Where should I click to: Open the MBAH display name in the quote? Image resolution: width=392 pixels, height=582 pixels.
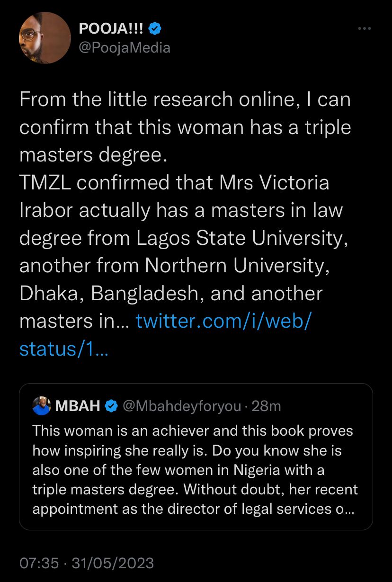coord(78,406)
